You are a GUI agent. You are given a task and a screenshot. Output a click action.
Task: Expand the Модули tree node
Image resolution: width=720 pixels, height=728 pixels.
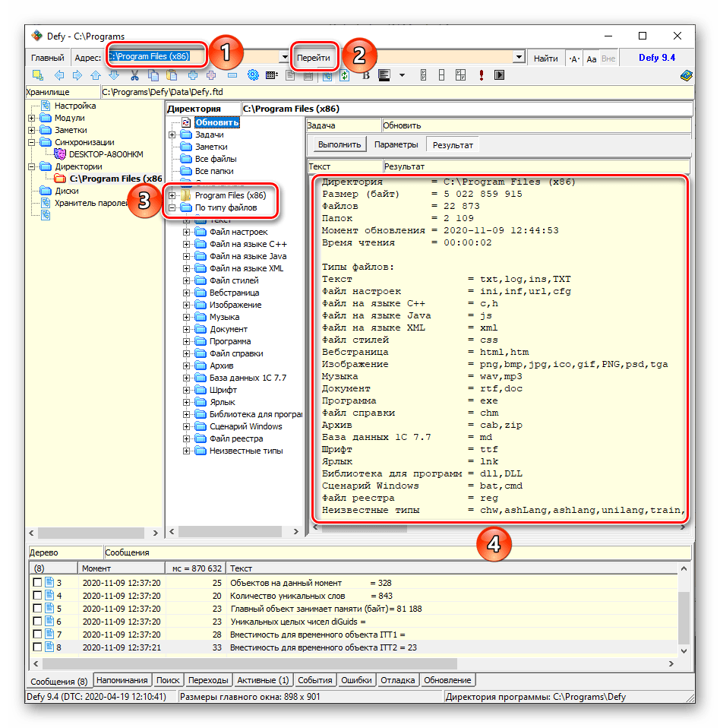click(32, 118)
